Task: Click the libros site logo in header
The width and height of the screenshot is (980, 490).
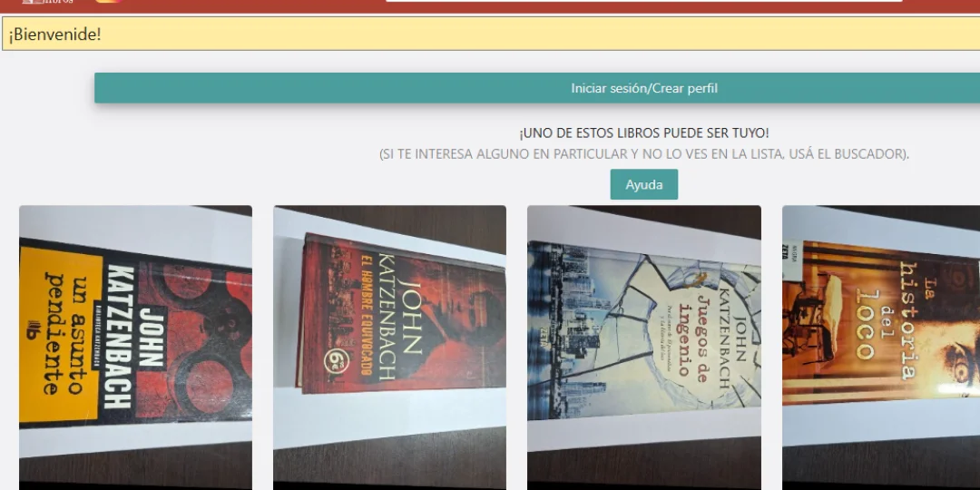Action: (x=47, y=3)
